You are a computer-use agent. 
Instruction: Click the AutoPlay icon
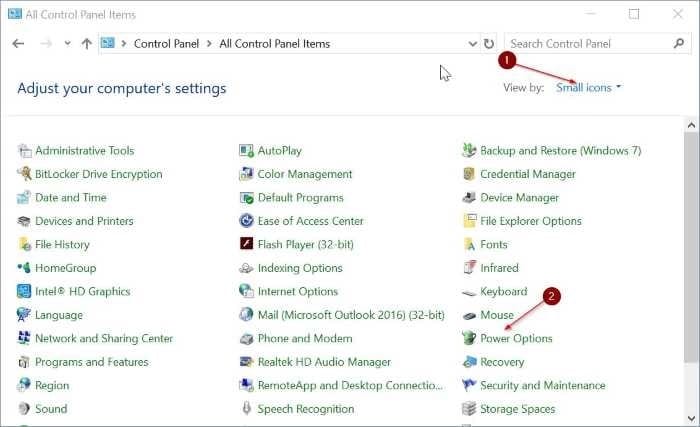point(246,151)
